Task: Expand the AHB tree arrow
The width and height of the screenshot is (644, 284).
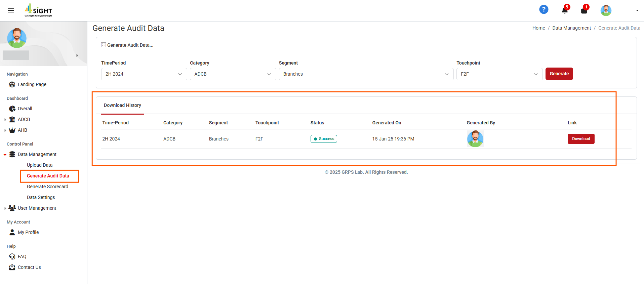Action: click(5, 130)
